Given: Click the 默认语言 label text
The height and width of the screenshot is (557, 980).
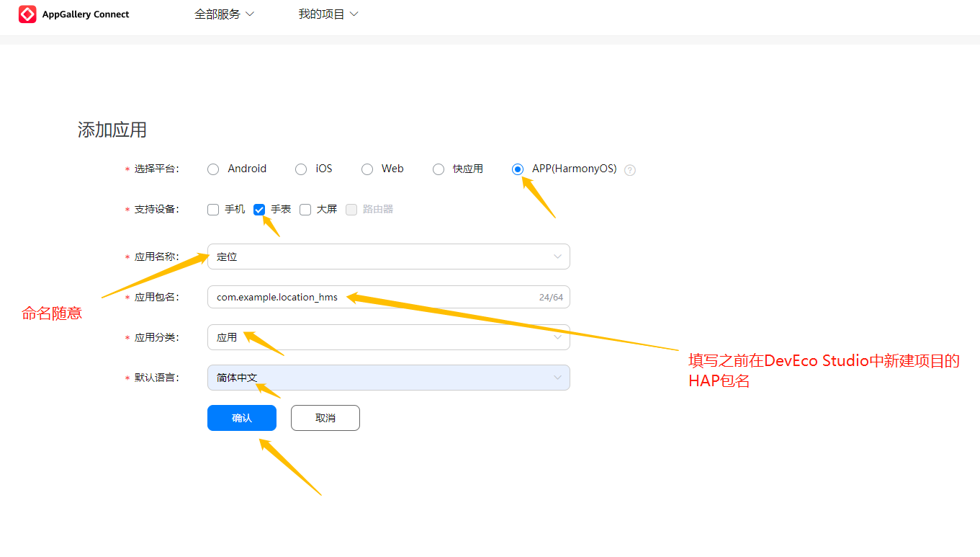Looking at the screenshot, I should click(156, 378).
